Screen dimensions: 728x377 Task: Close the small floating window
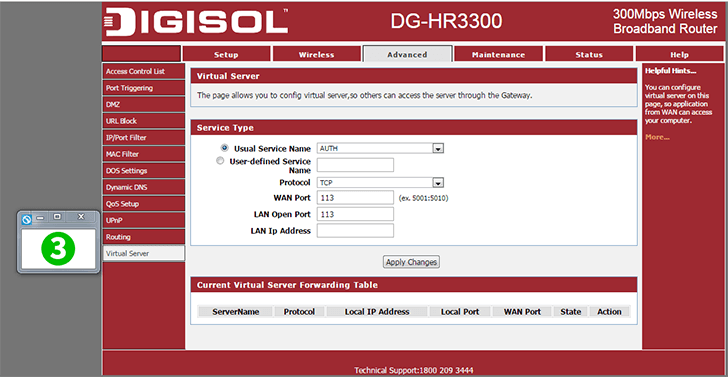(81, 217)
